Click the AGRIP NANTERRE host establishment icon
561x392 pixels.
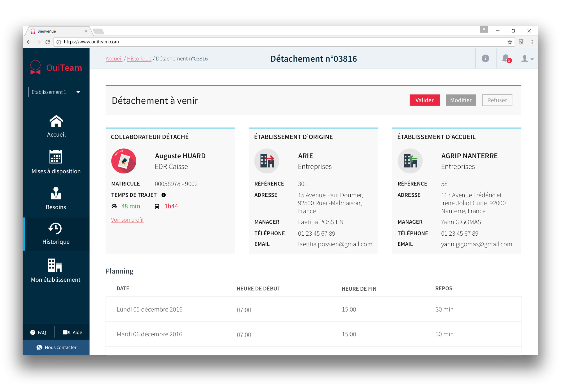pos(410,161)
